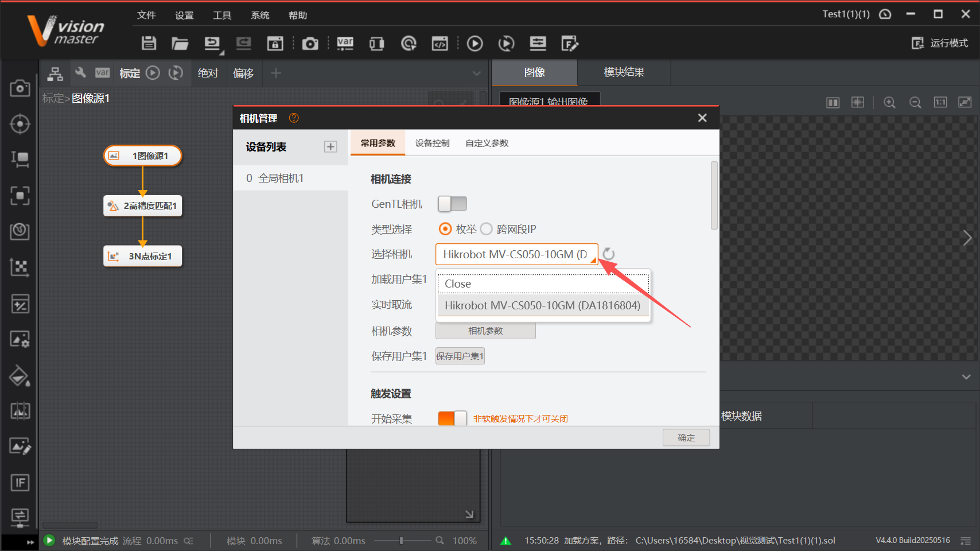
Task: Toggle the GenTL相机 switch
Action: click(x=452, y=204)
